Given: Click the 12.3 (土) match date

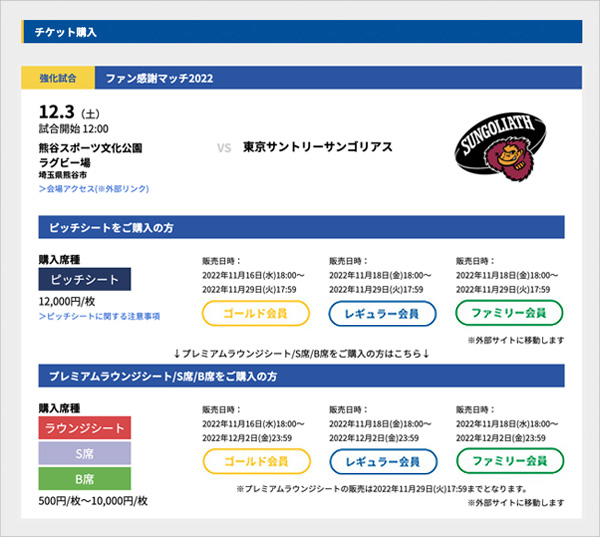Looking at the screenshot, I should (x=69, y=112).
